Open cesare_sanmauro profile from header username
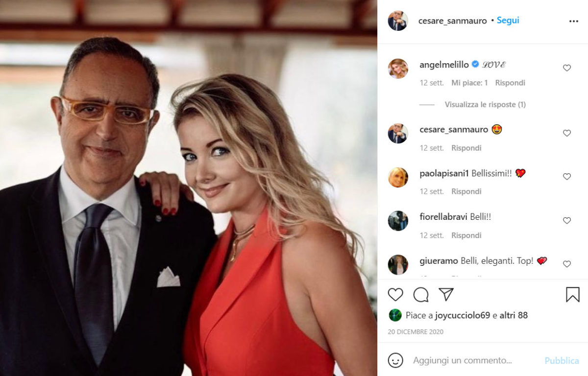The image size is (588, 376). point(453,21)
